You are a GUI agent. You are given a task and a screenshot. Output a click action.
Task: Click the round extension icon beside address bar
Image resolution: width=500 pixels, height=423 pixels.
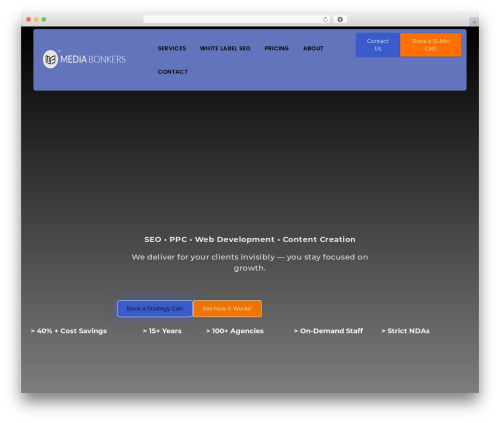click(340, 19)
